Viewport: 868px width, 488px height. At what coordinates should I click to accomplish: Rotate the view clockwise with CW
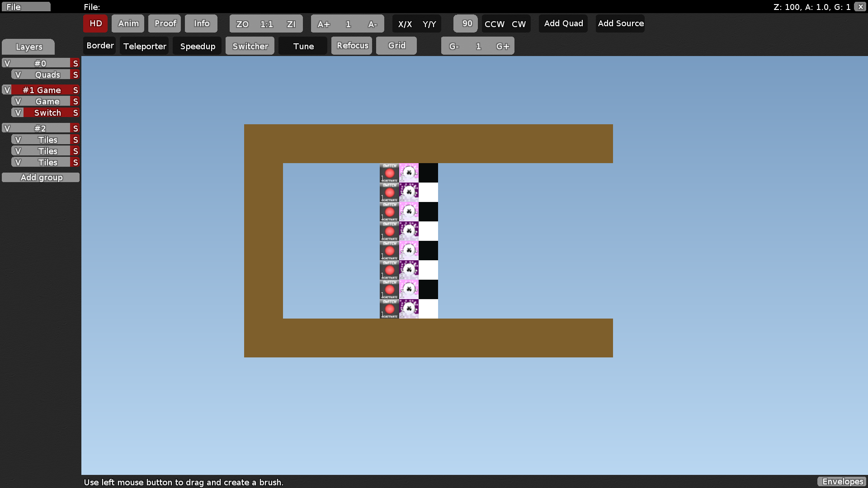click(519, 23)
